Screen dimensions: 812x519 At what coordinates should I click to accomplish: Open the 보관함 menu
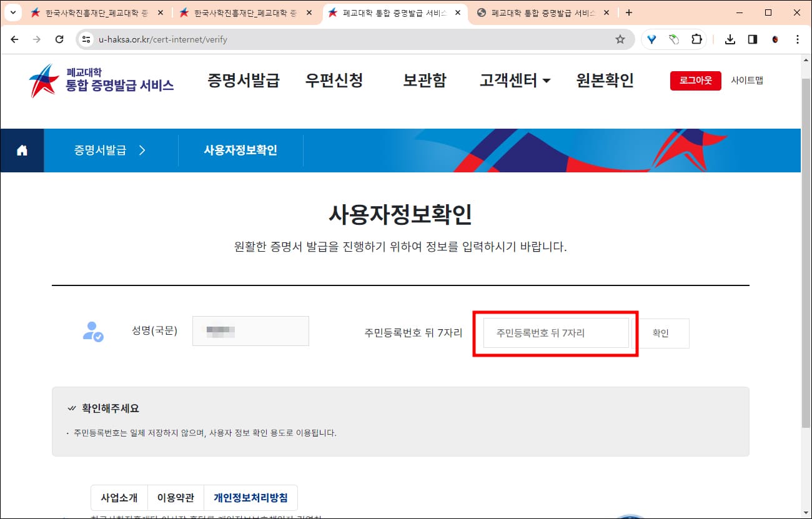pos(425,81)
